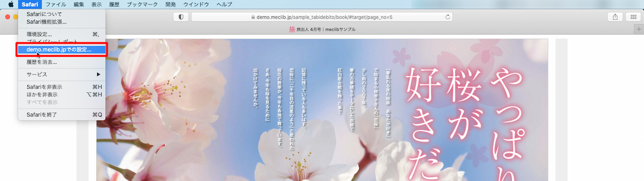Image resolution: width=644 pixels, height=181 pixels.
Task: Reload the page with the refresh icon
Action: 447,17
